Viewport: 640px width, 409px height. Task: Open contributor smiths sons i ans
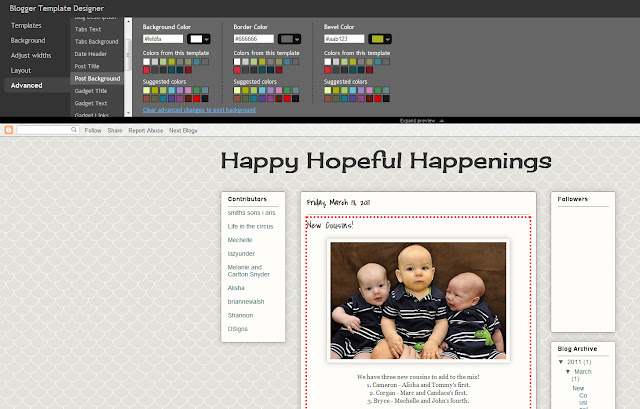251,213
